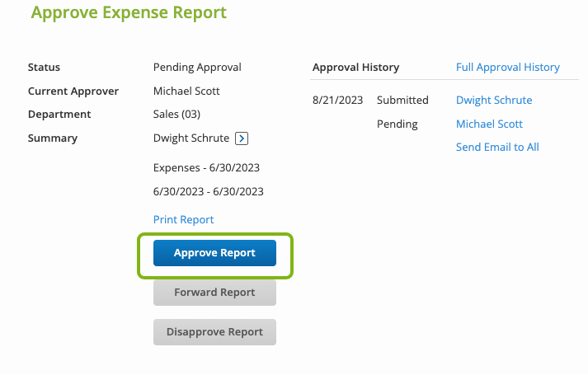
Task: Expand Dwight Schrute summary chevron icon
Action: pyautogui.click(x=242, y=138)
